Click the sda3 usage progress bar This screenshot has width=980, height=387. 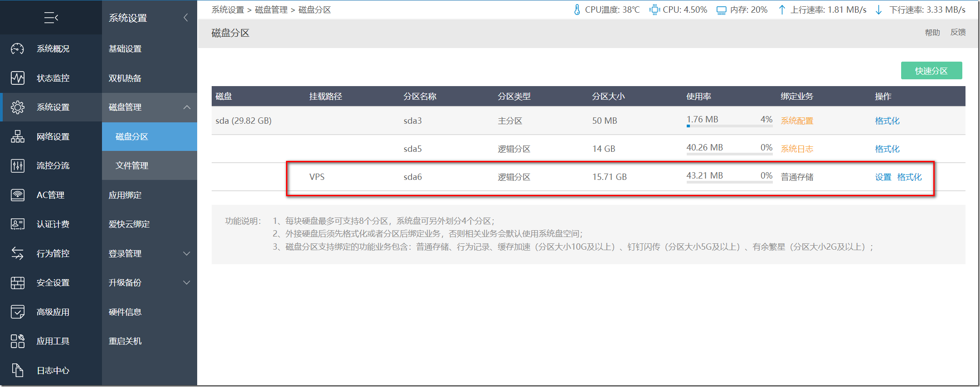729,126
